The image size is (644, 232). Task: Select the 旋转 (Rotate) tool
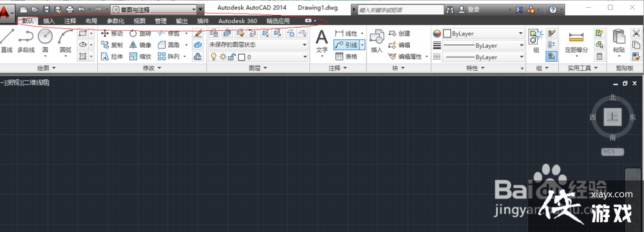click(x=140, y=34)
